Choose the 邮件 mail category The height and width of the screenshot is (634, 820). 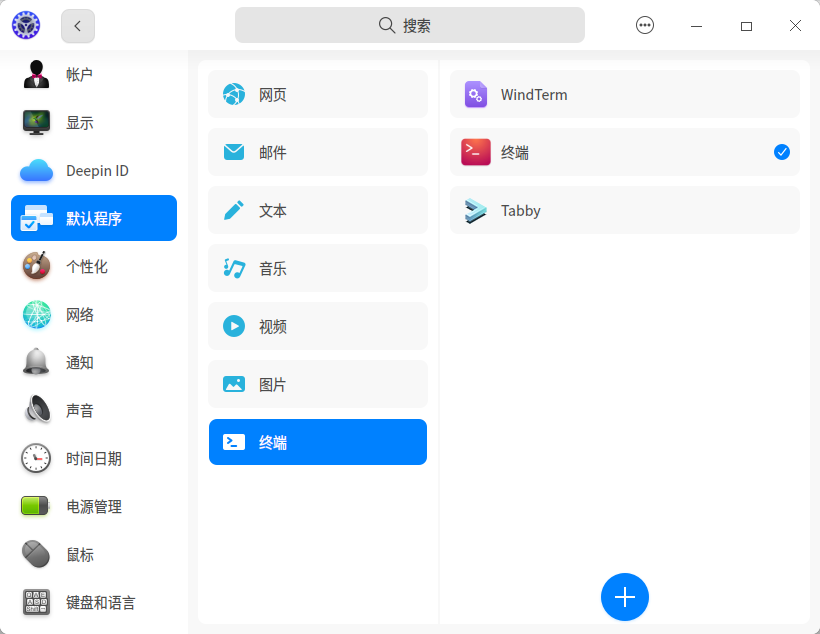tap(318, 152)
